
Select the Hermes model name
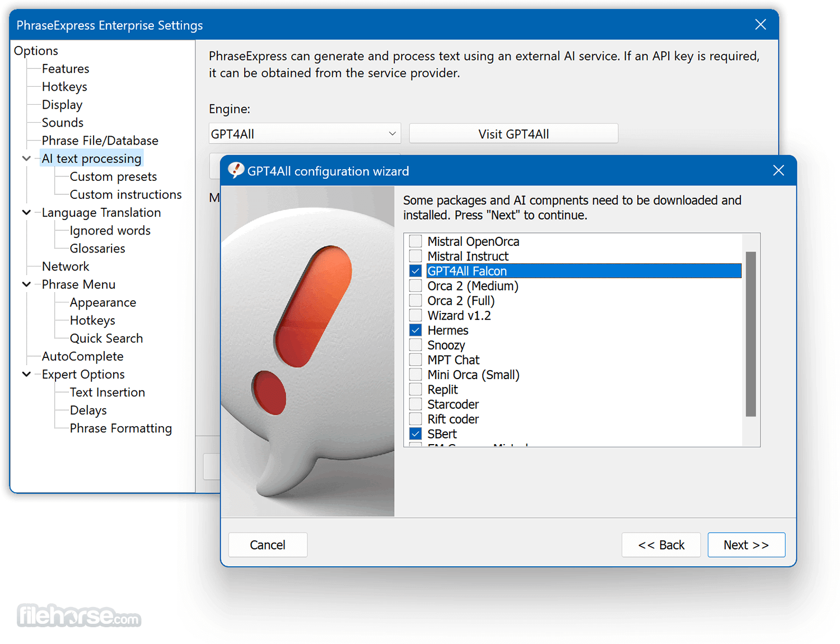pos(448,330)
